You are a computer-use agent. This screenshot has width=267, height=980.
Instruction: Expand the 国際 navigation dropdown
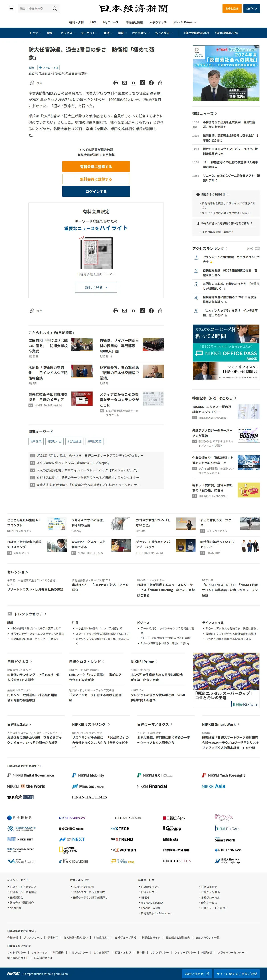(122, 33)
